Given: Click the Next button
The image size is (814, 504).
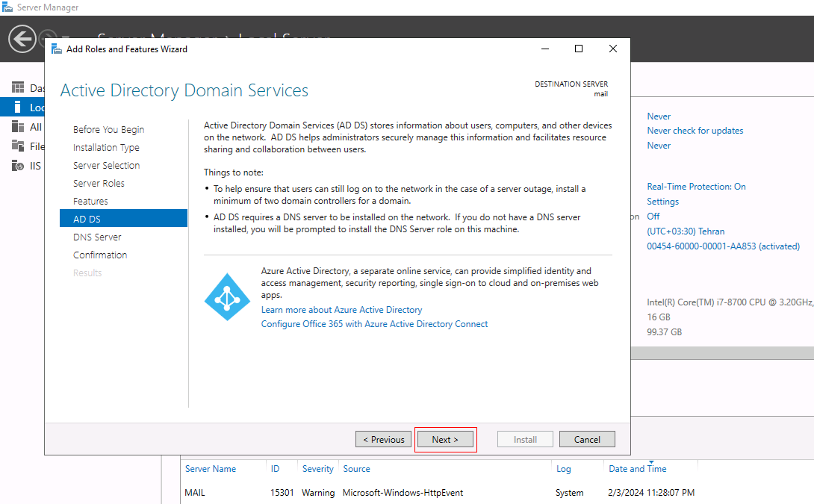Looking at the screenshot, I should point(445,440).
